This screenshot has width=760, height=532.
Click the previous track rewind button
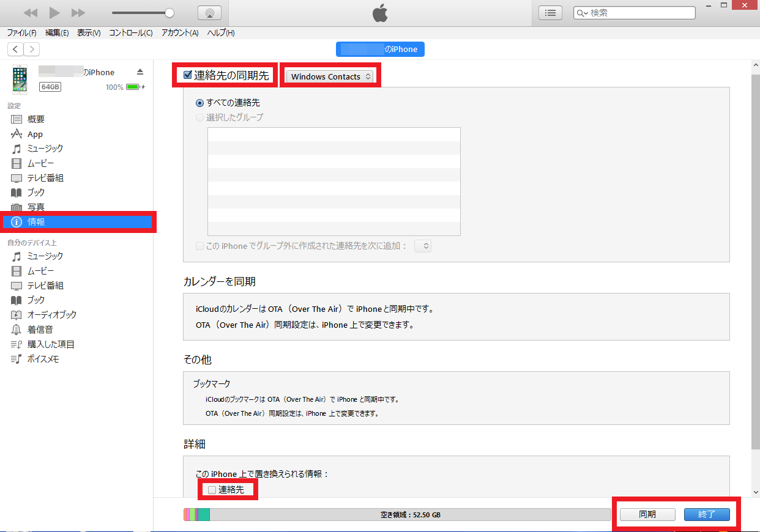30,13
